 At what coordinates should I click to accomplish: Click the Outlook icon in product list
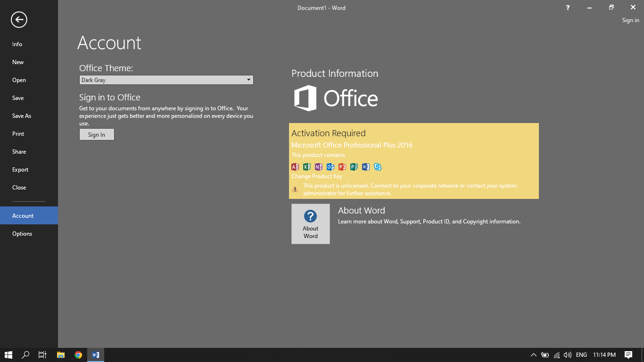click(330, 167)
